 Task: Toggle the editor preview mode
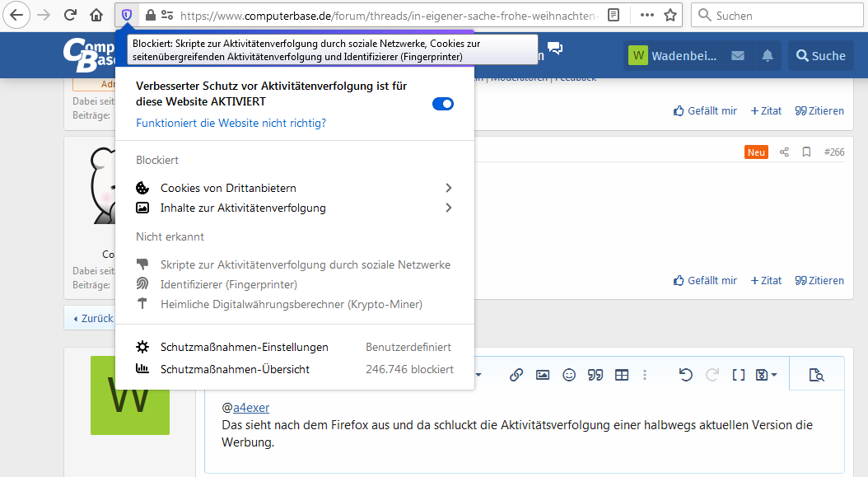coord(816,374)
